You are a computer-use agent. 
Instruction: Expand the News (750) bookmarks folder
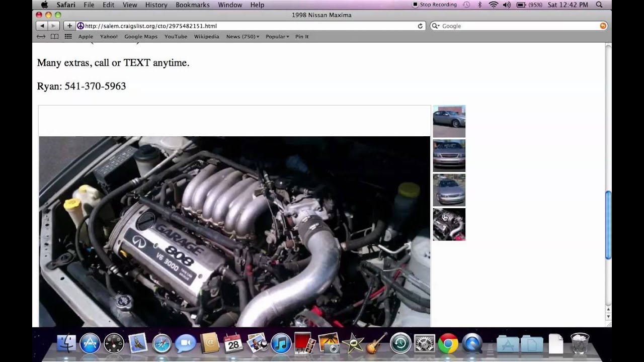tap(243, 37)
